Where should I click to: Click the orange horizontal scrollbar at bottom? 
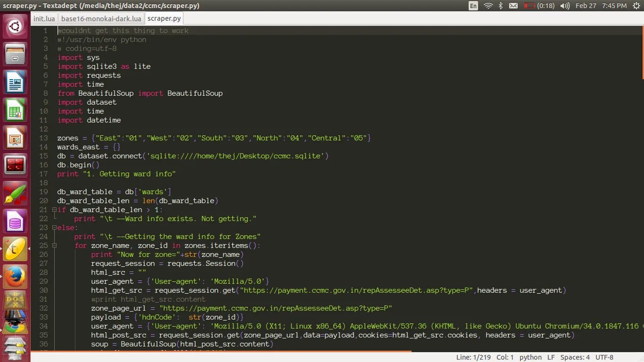(x=222, y=351)
